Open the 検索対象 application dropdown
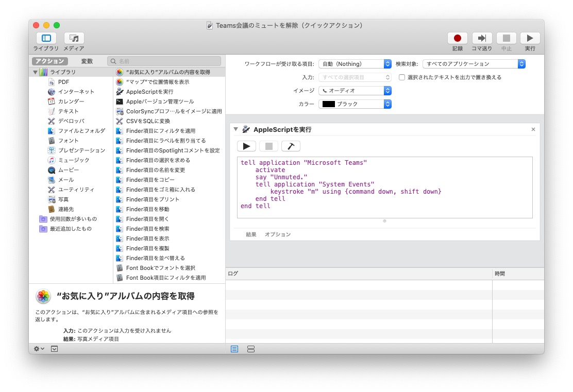This screenshot has width=573, height=392. pyautogui.click(x=474, y=64)
